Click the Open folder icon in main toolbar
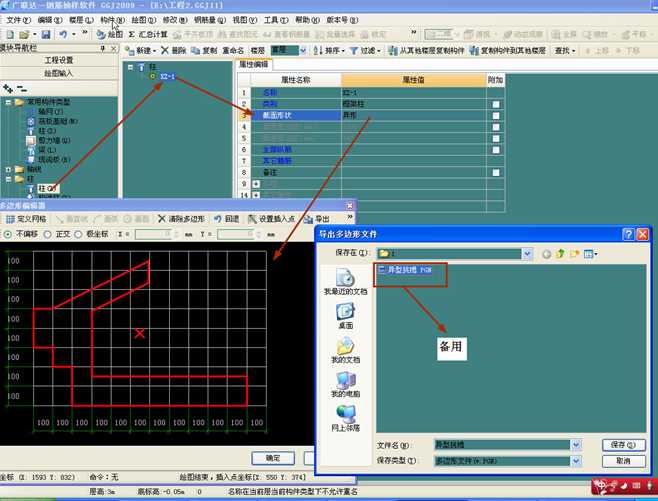Screen dimensions: 658x501 [24, 34]
